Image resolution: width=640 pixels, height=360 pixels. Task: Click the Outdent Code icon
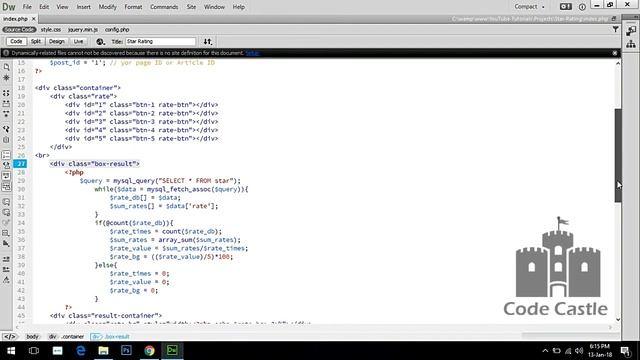(x=6, y=269)
